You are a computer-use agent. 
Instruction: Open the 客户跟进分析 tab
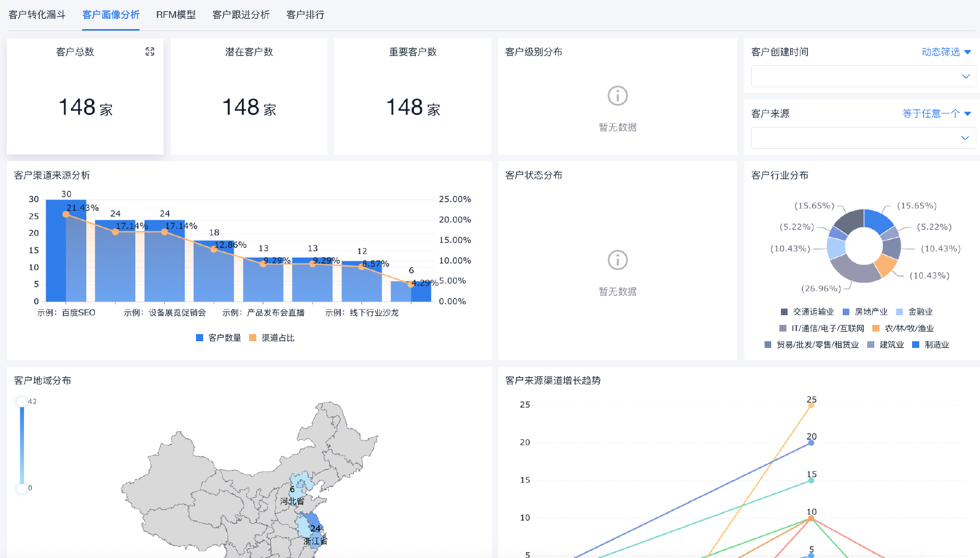240,15
